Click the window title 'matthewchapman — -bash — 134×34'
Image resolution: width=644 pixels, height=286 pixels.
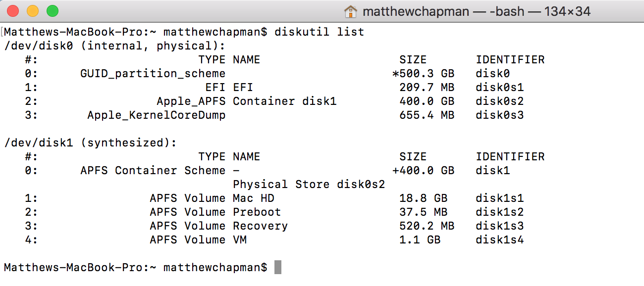(477, 11)
